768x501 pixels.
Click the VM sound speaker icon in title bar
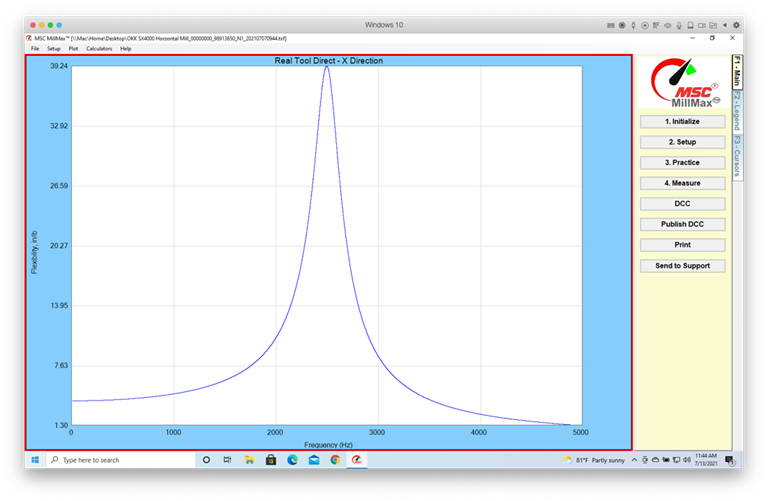(668, 25)
